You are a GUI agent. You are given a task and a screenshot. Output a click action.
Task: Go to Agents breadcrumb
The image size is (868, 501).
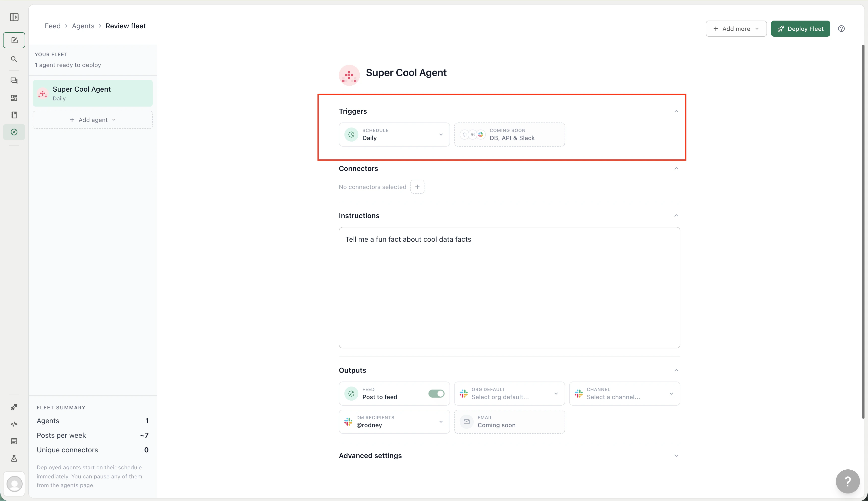click(83, 26)
